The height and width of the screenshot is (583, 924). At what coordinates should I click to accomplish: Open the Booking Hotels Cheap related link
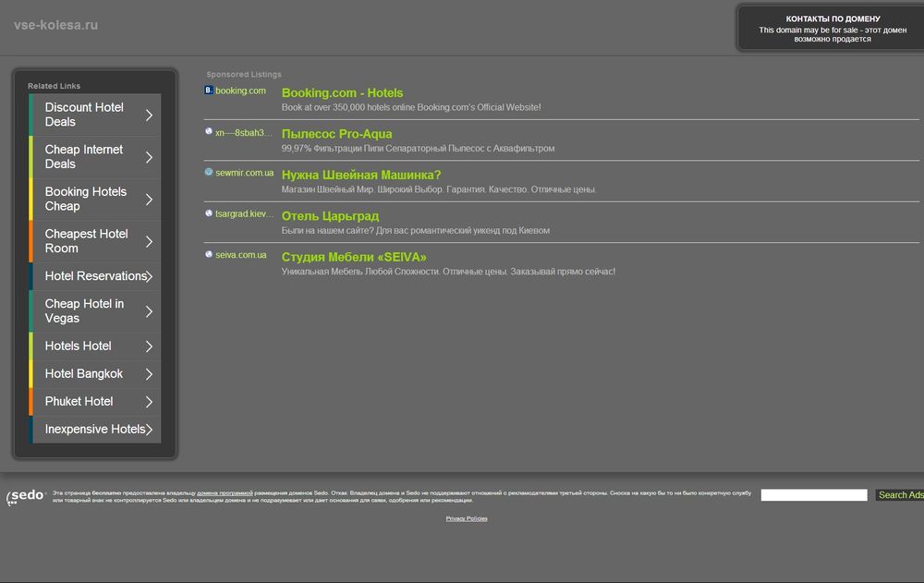coord(95,200)
